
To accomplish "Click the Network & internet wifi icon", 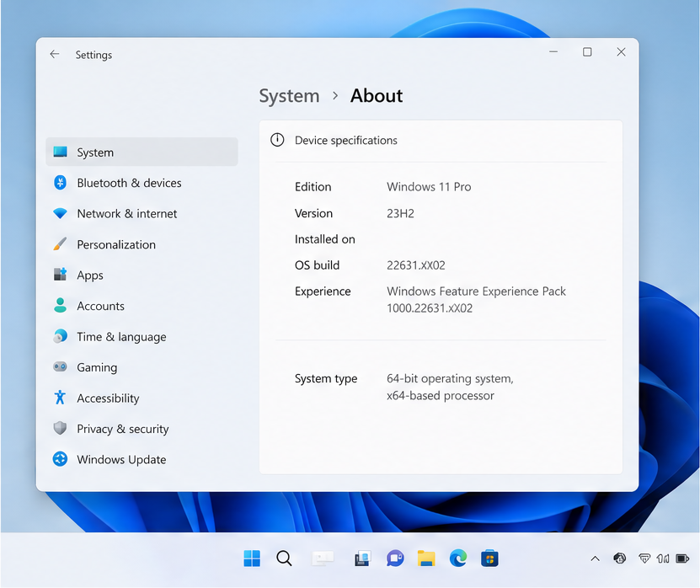I will point(61,213).
